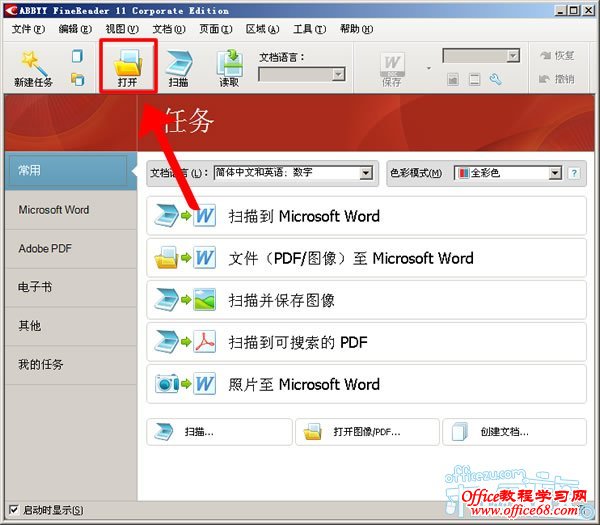This screenshot has height=525, width=600.
Task: Open the 区域 menu
Action: click(262, 29)
